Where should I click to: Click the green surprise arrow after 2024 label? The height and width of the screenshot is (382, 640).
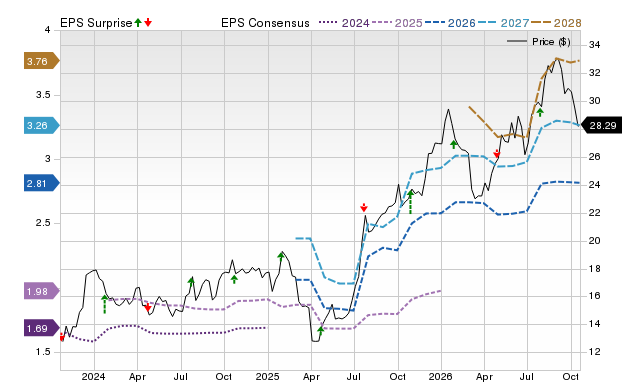[104, 304]
